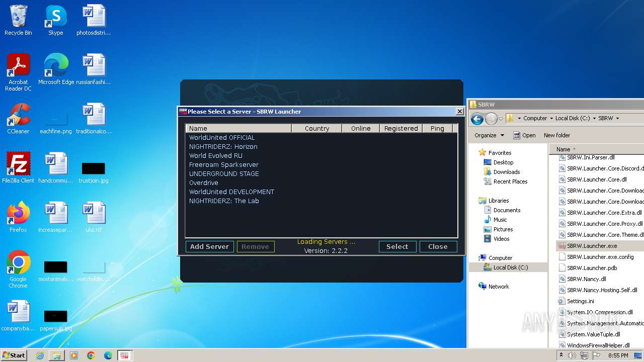The image size is (644, 362).
Task: Click the Explorer Back navigation button
Action: pyautogui.click(x=477, y=119)
